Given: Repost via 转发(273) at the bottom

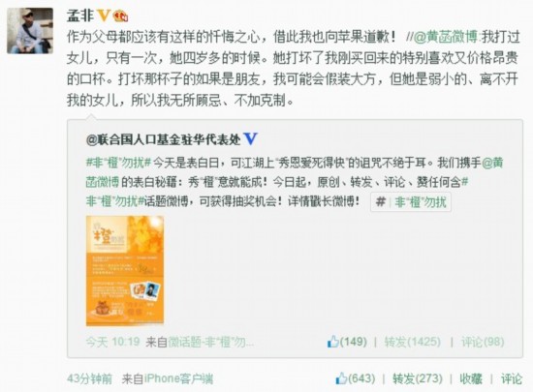Looking at the screenshot, I should click(418, 378).
